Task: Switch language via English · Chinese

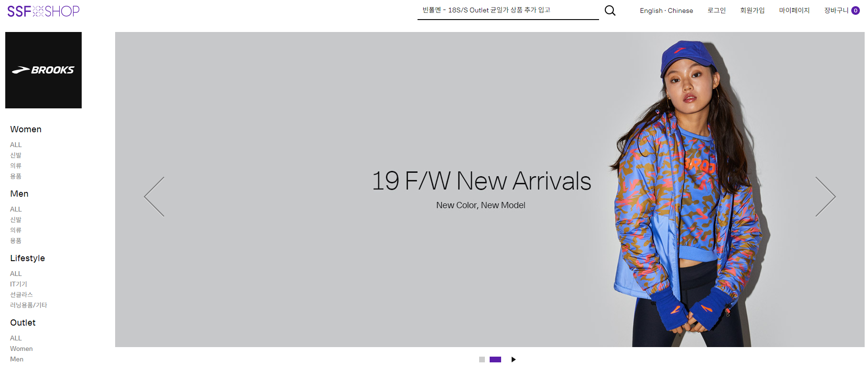Action: point(666,11)
